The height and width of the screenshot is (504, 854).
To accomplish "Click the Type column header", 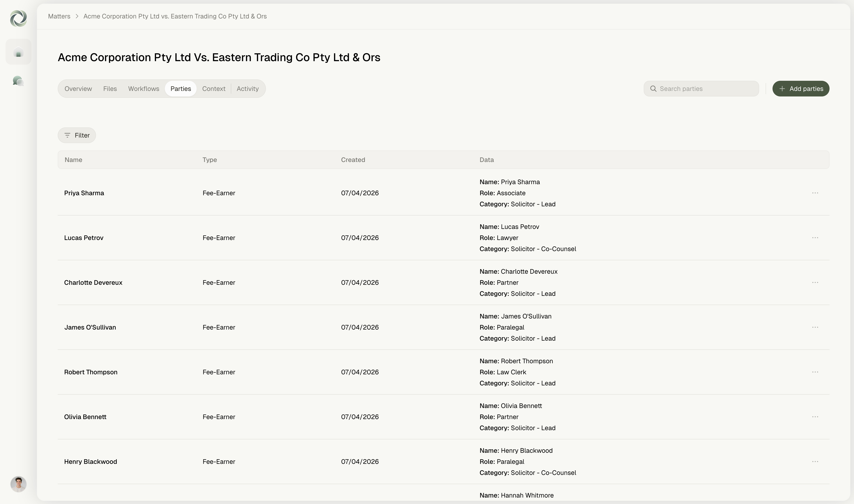I will pyautogui.click(x=210, y=160).
